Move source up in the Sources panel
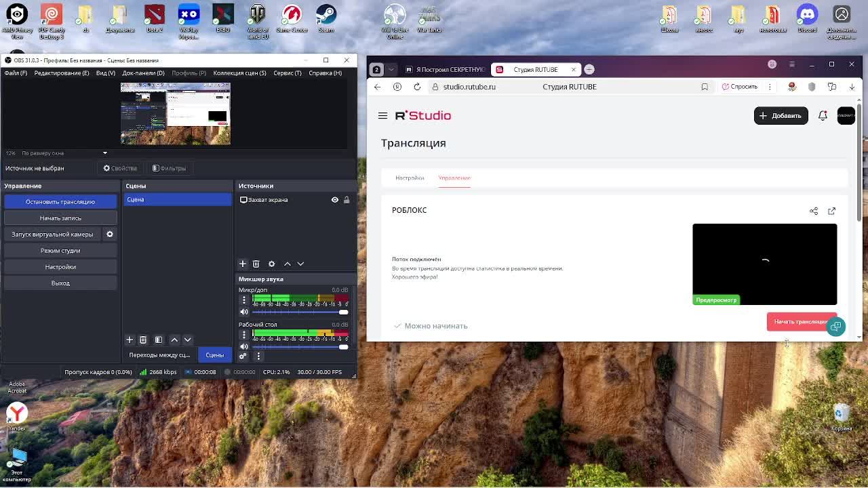The image size is (868, 488). [x=288, y=264]
